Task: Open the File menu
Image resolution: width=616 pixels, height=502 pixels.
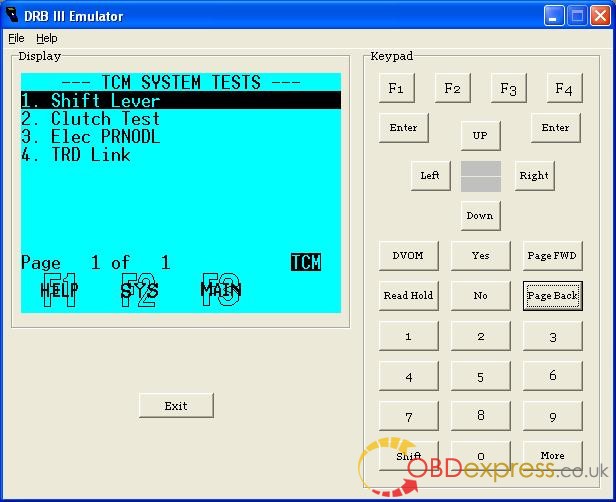Action: pyautogui.click(x=16, y=38)
